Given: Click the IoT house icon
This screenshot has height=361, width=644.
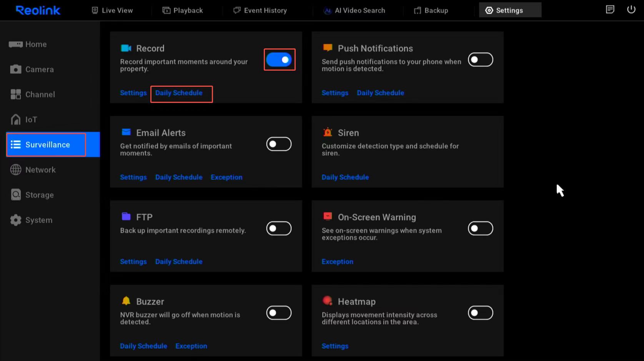Looking at the screenshot, I should coord(15,119).
